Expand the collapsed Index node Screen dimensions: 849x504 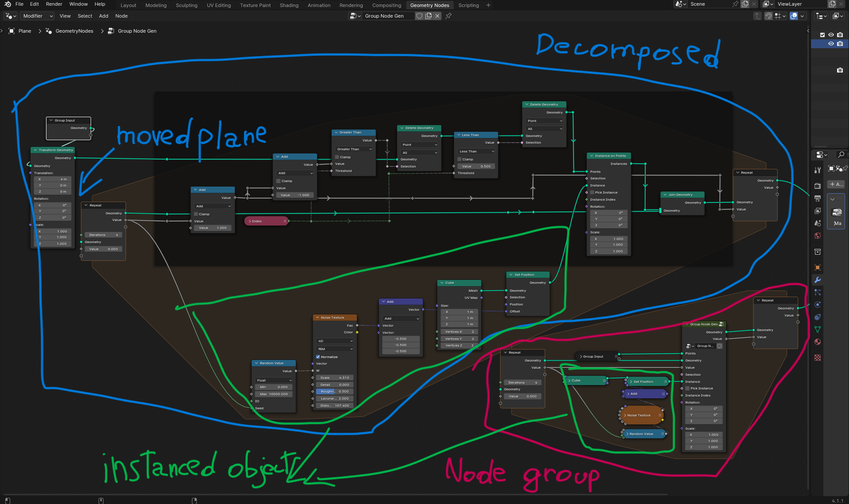click(x=250, y=221)
